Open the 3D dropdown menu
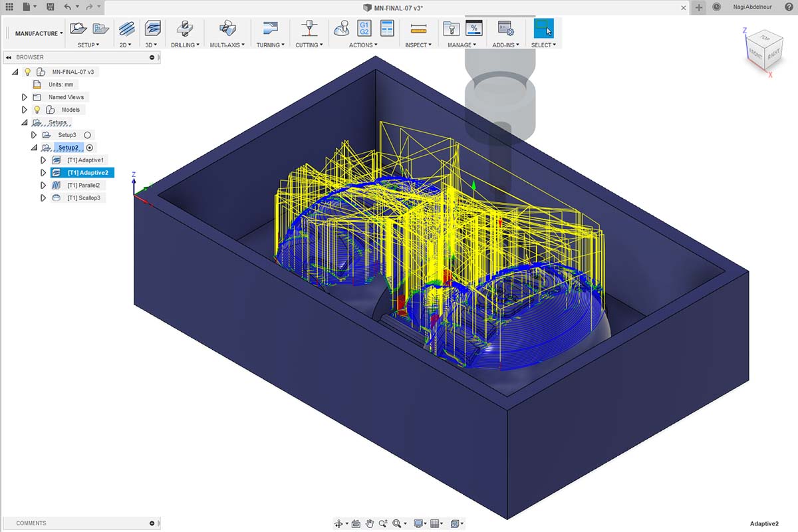This screenshot has height=532, width=798. tap(151, 45)
